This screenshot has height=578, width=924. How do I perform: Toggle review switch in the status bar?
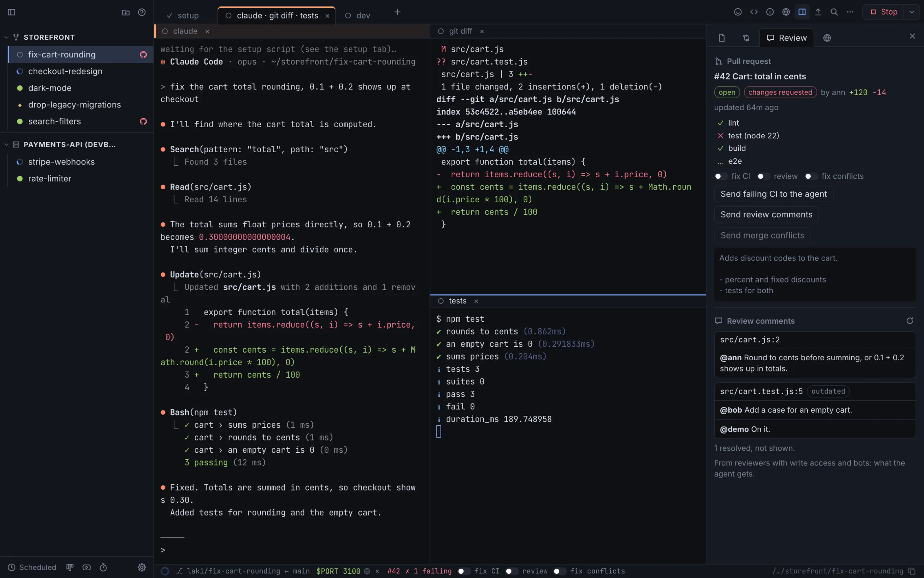(x=512, y=571)
